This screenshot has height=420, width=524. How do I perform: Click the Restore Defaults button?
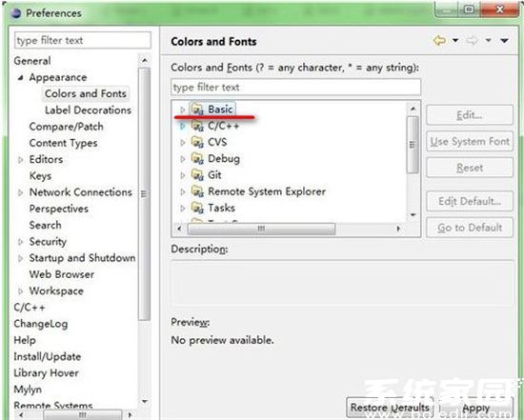390,408
